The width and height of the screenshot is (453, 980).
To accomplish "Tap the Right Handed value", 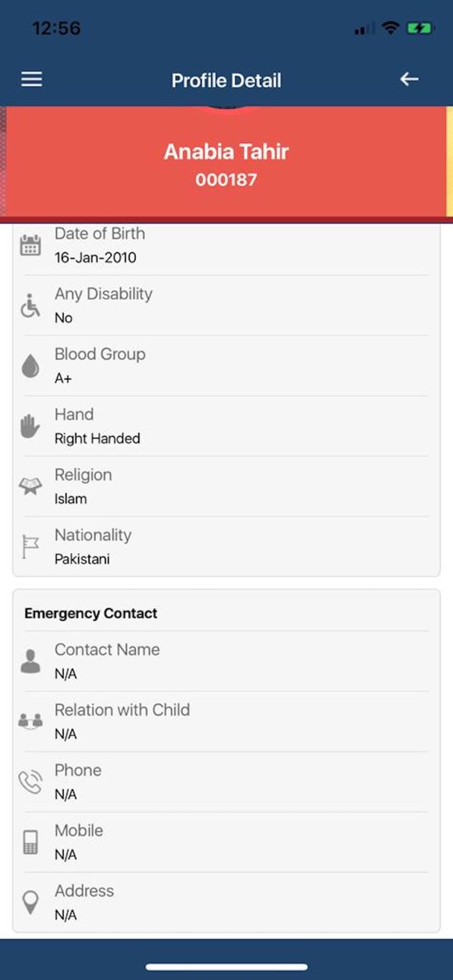I will [97, 438].
